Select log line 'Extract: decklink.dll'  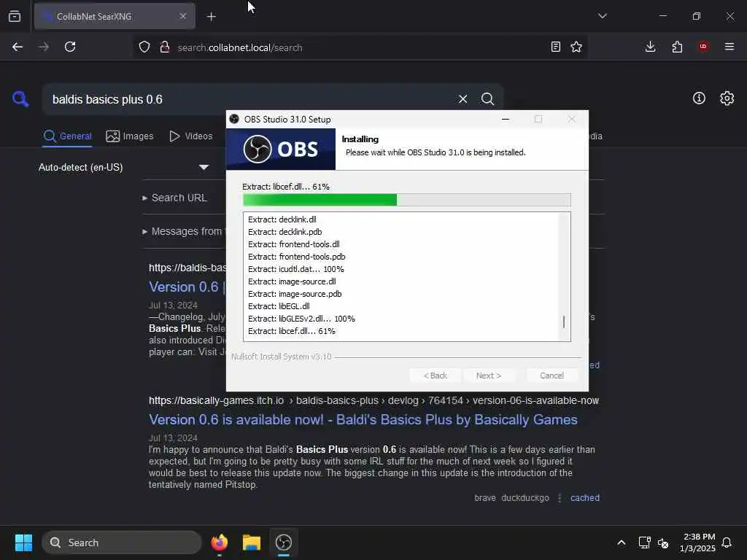point(282,219)
